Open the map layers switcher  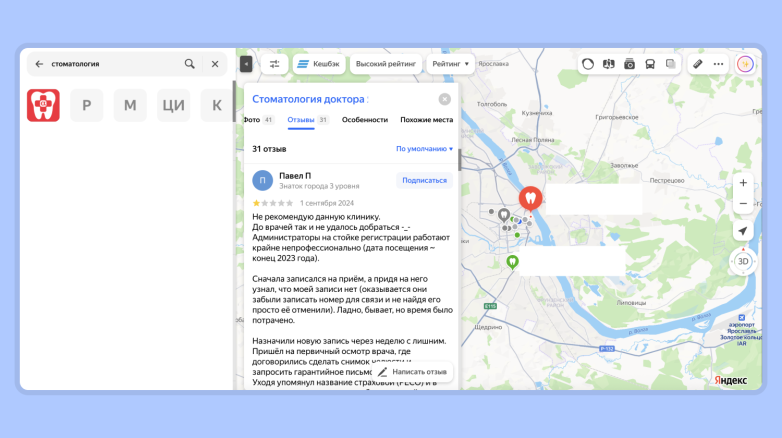[x=671, y=64]
